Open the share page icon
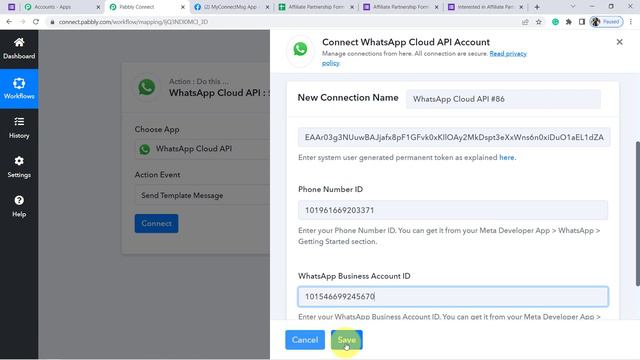640x360 pixels. pyautogui.click(x=525, y=22)
